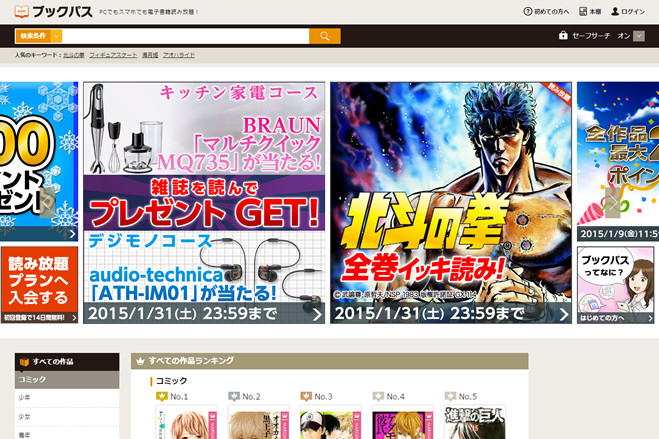Open the No.5 進撃の巨人 cover
Image resolution: width=659 pixels, height=439 pixels.
pos(475,422)
